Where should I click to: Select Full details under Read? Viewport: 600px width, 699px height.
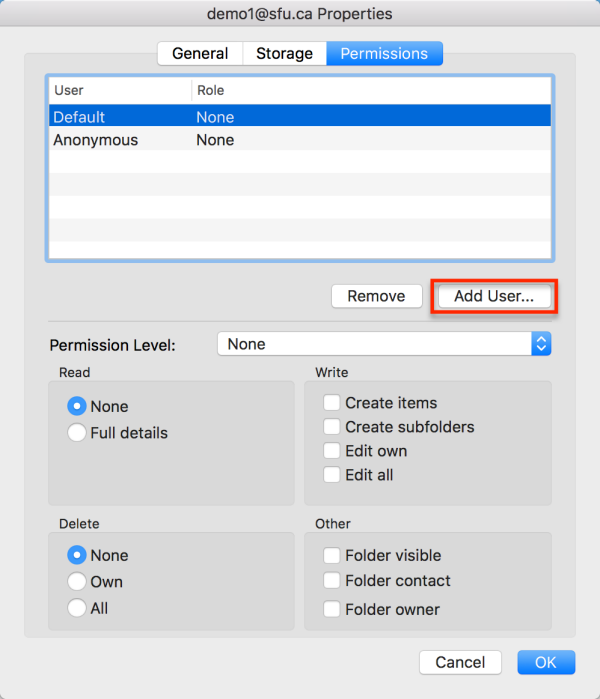(77, 433)
